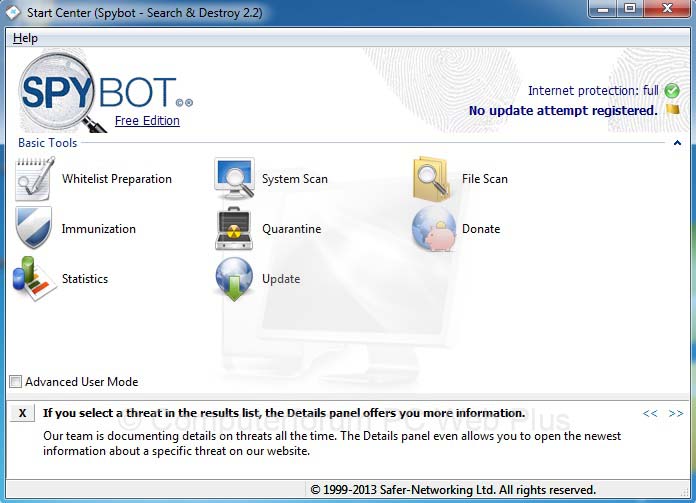Click the File Scan label

click(485, 179)
